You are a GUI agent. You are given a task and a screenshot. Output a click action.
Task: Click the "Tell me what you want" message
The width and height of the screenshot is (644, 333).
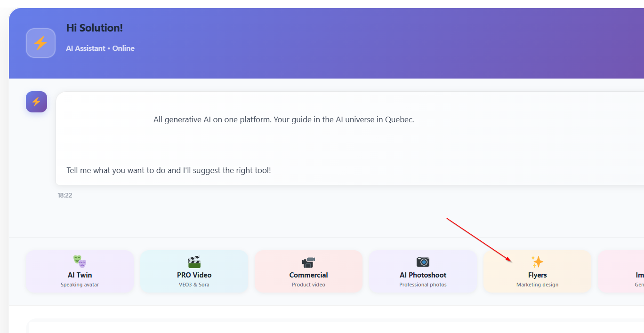[169, 170]
